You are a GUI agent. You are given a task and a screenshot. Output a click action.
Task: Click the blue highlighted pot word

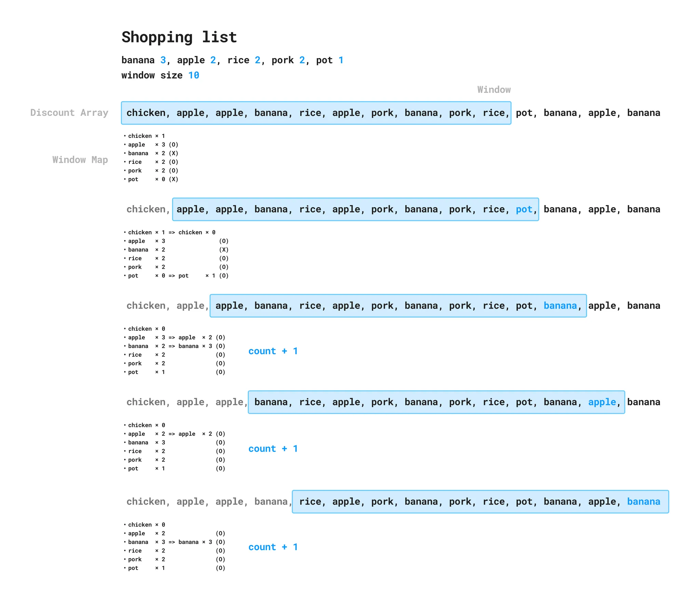(524, 209)
